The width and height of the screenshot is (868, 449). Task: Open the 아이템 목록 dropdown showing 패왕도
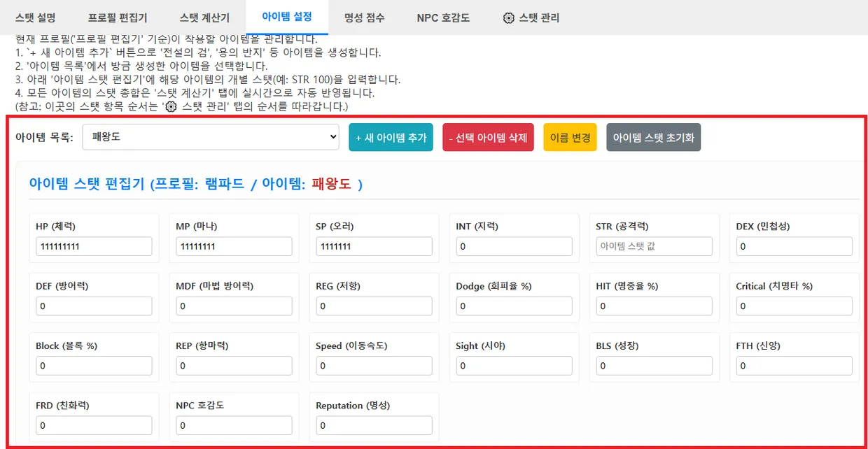click(211, 137)
